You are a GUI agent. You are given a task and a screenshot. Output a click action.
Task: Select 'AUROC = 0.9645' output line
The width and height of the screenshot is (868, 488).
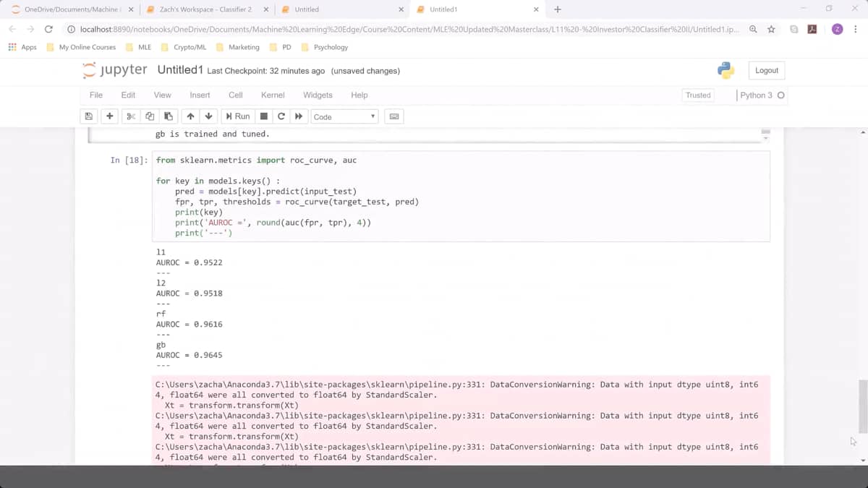190,355
